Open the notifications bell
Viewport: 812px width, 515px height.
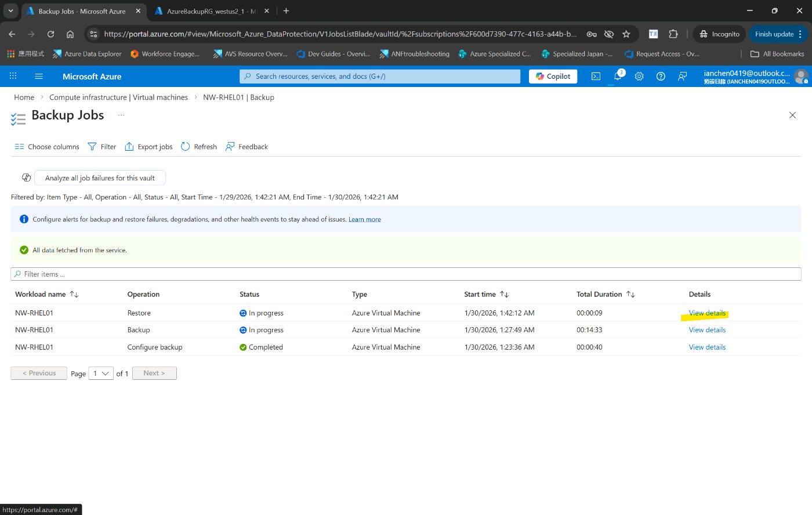pyautogui.click(x=618, y=76)
